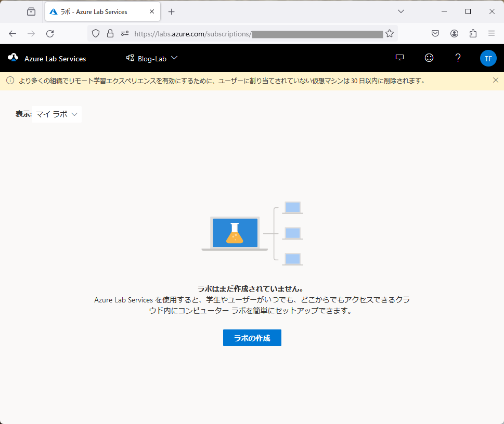Open the Blog-Lab lab plan dropdown
Screen dimensions: 504x424
(x=152, y=59)
